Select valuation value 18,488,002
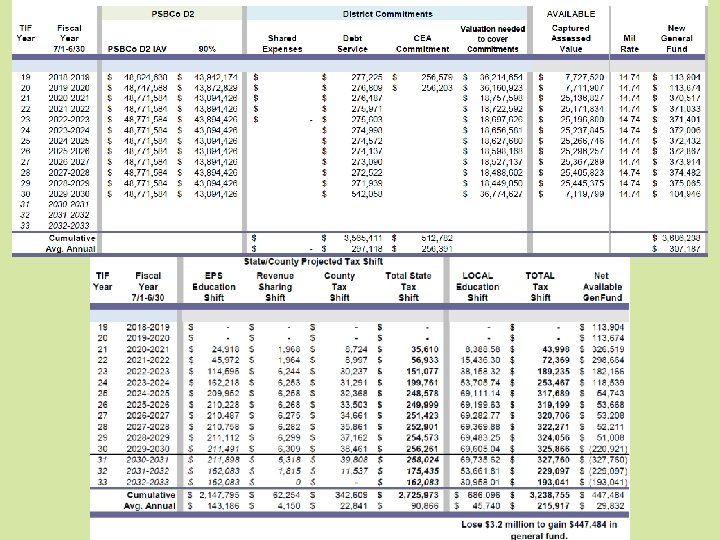 coord(501,173)
